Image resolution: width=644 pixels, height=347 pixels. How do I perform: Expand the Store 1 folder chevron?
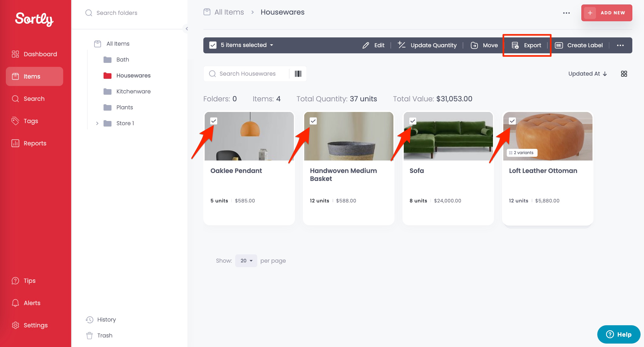click(x=97, y=123)
